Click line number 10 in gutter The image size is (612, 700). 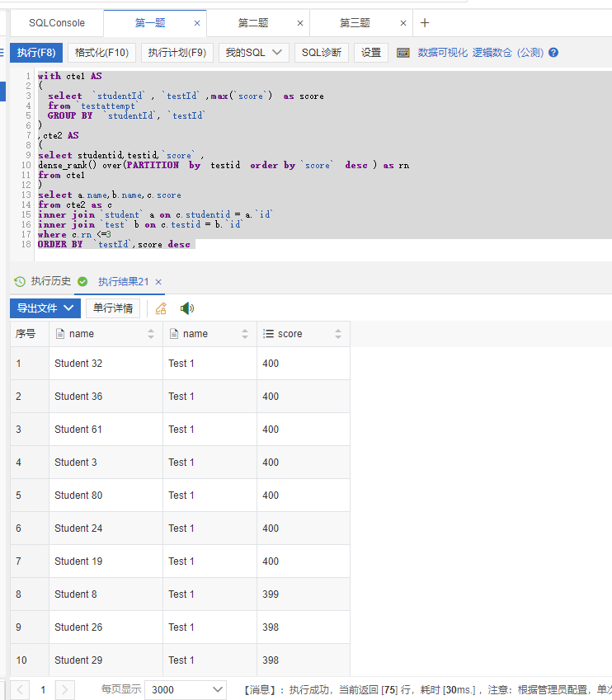tap(26, 165)
